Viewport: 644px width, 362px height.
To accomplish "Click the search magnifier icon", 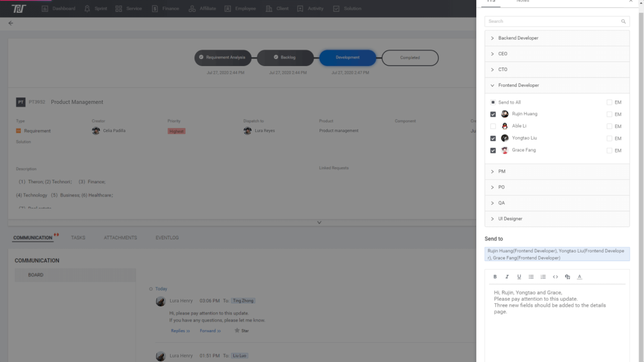I will (623, 21).
